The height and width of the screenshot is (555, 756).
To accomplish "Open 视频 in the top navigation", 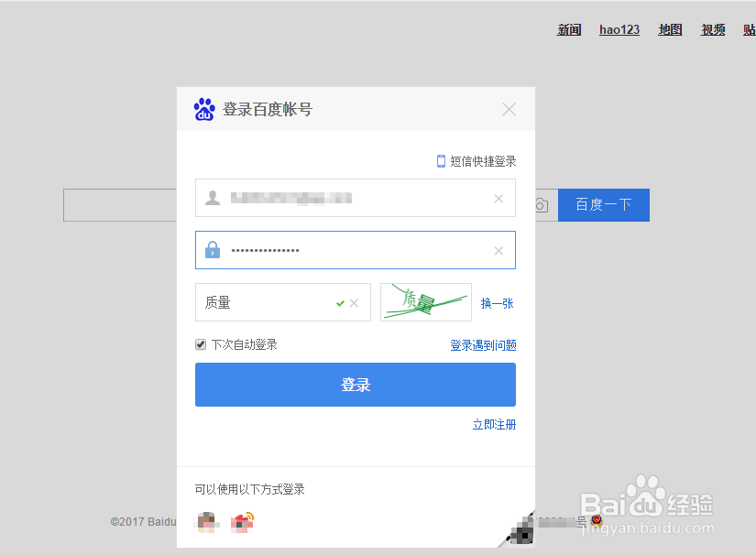I will (713, 30).
